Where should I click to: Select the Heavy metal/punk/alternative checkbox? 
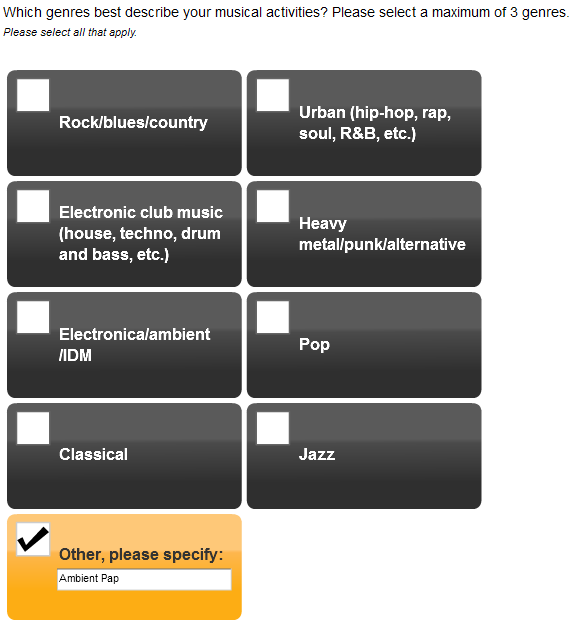point(273,206)
